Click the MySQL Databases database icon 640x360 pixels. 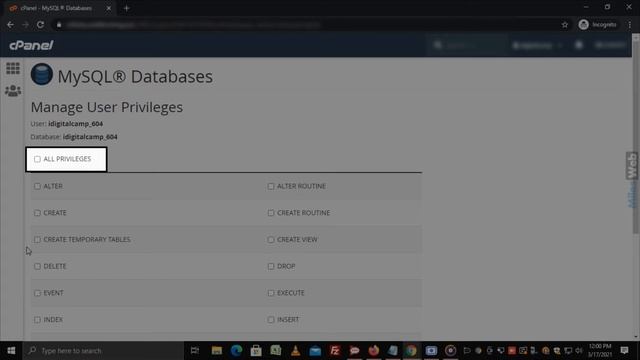[42, 74]
